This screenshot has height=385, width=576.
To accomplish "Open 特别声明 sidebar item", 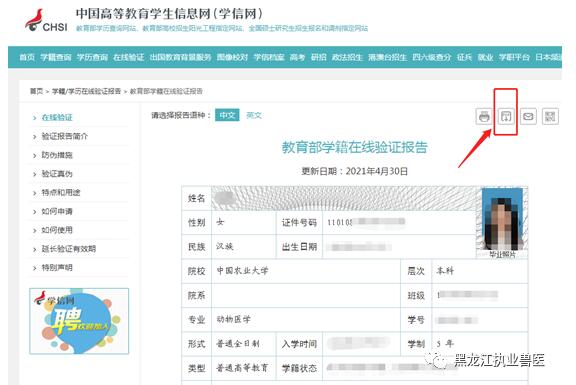I will pyautogui.click(x=57, y=267).
